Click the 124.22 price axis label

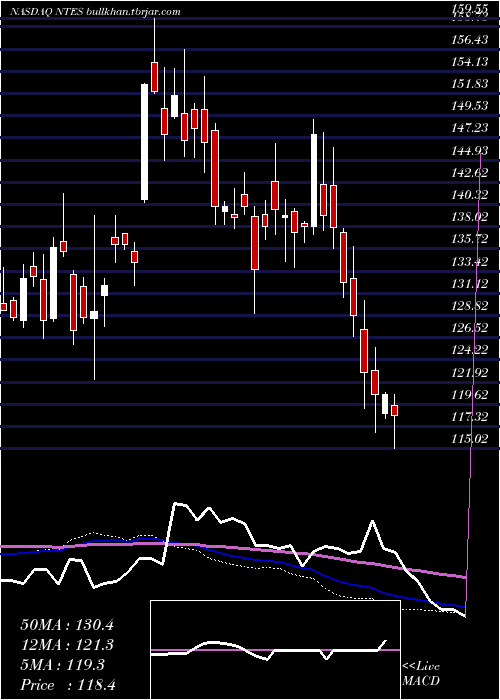click(x=470, y=350)
